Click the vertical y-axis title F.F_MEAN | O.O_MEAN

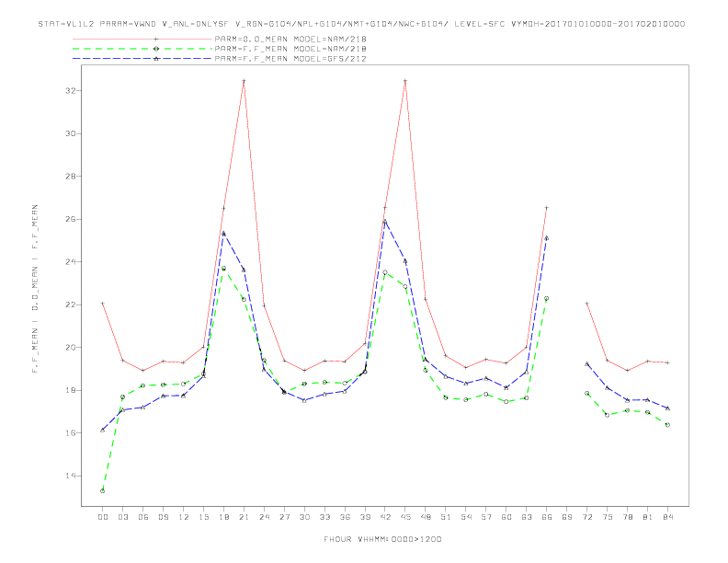pyautogui.click(x=35, y=289)
